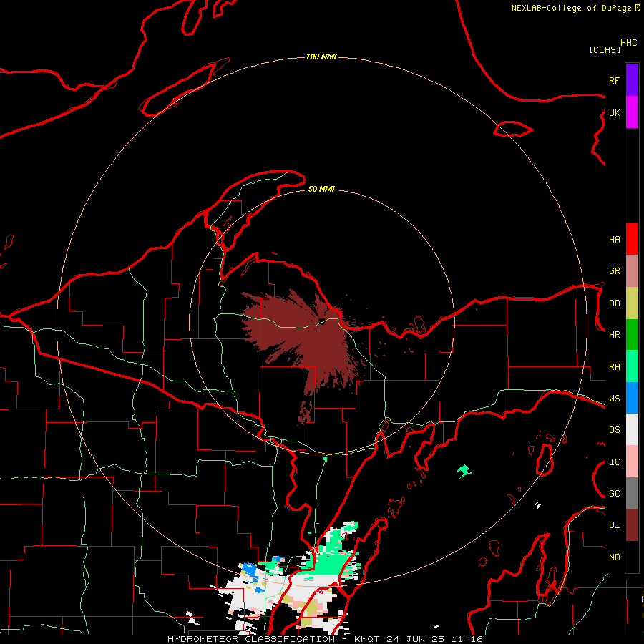The width and height of the screenshot is (644, 644).
Task: Click the RA bright green legend swatch
Action: 632,366
